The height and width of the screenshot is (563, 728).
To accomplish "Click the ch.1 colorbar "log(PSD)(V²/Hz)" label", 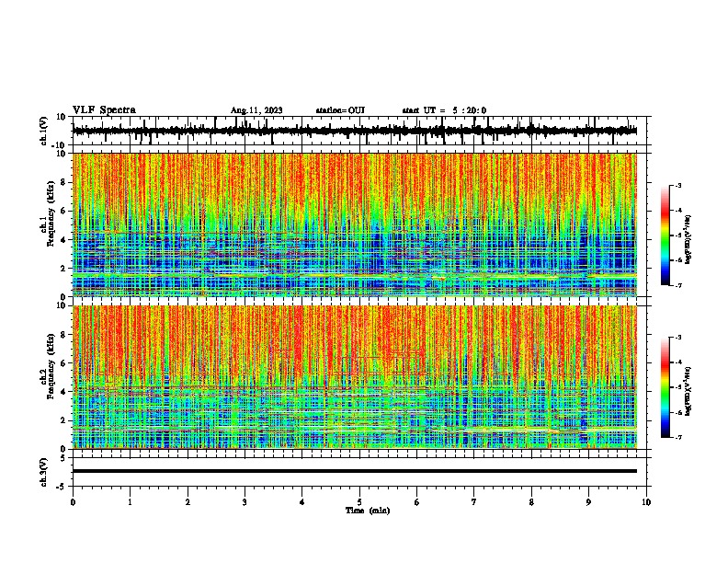I will pyautogui.click(x=688, y=240).
